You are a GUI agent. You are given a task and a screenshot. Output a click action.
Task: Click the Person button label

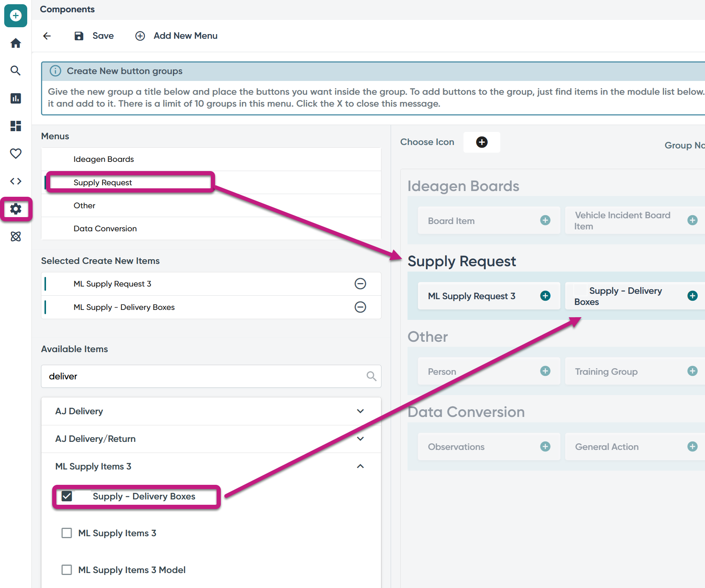pos(442,372)
